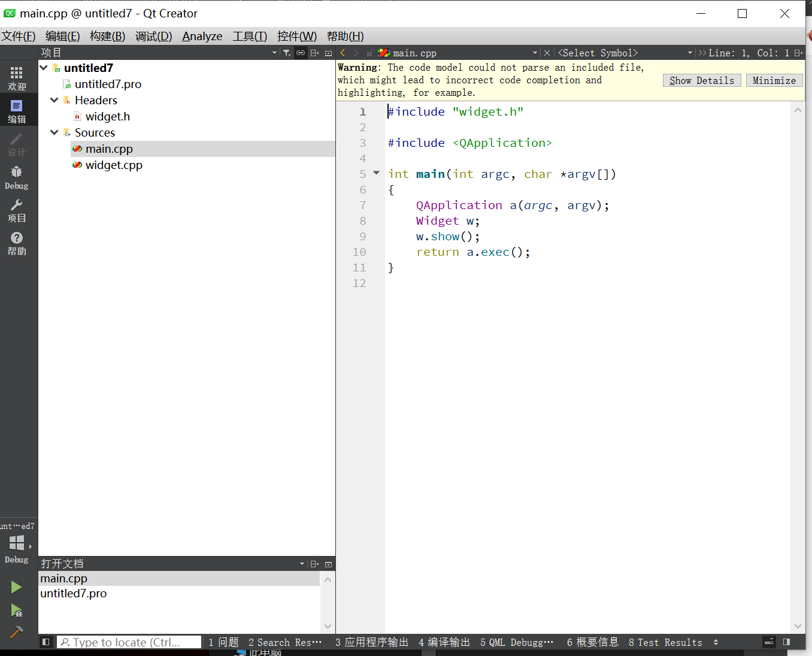
Task: Open the 工具(T) menu
Action: pos(250,36)
